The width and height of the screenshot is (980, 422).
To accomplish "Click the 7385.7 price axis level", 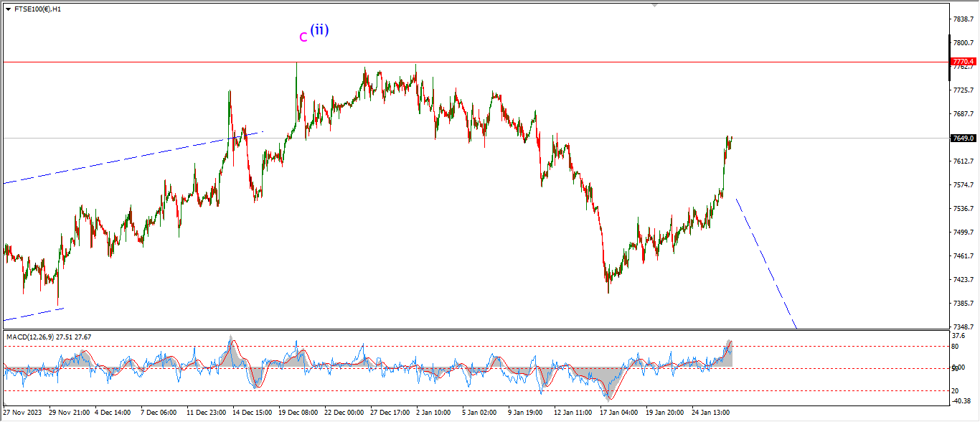I will pos(963,304).
